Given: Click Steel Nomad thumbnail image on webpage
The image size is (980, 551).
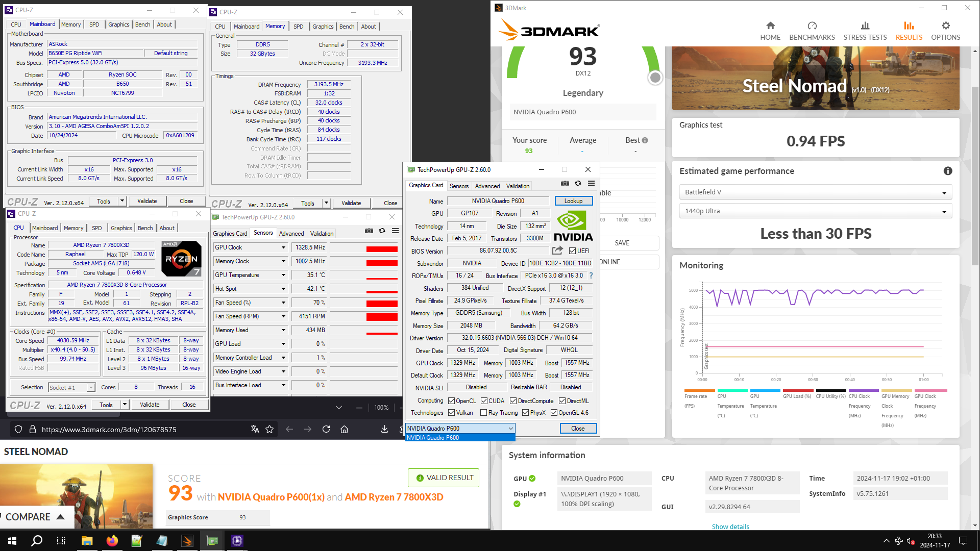Looking at the screenshot, I should click(76, 495).
